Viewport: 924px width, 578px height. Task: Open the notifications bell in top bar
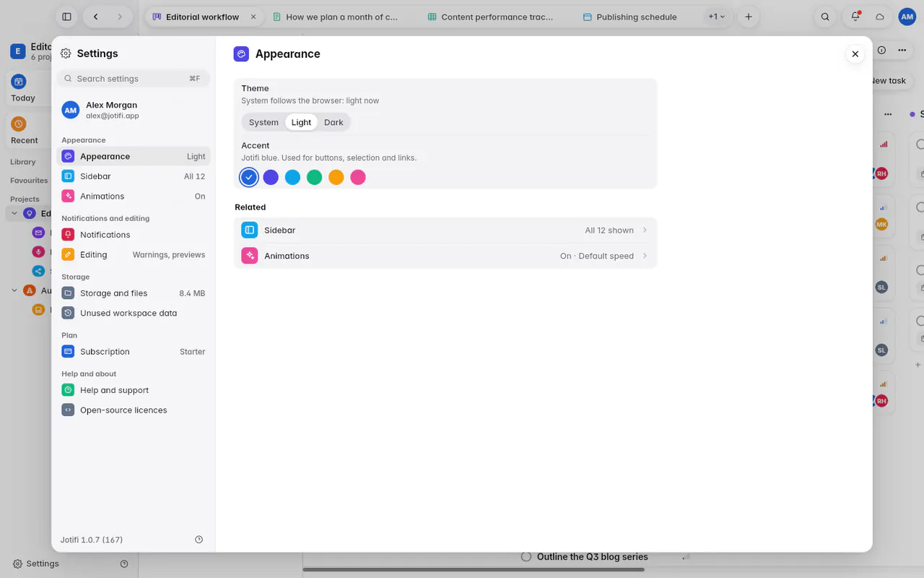click(855, 17)
